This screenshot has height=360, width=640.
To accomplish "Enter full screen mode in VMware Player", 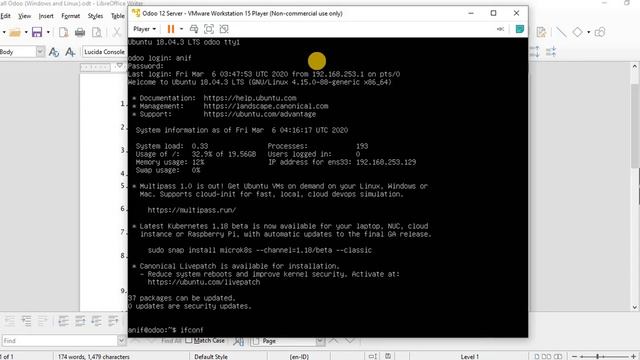I will 209,29.
